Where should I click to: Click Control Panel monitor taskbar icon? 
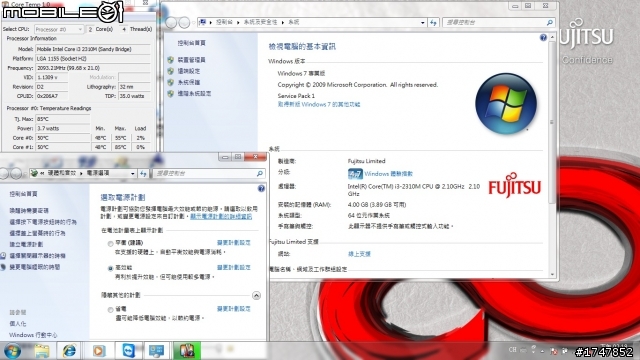156,351
